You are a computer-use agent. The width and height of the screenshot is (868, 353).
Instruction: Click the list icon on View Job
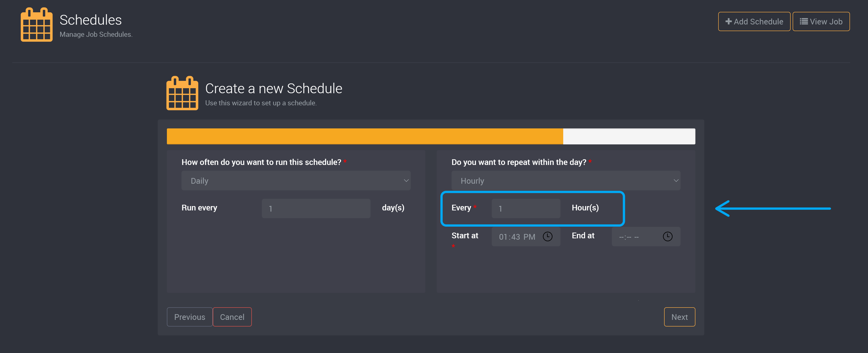pyautogui.click(x=804, y=21)
